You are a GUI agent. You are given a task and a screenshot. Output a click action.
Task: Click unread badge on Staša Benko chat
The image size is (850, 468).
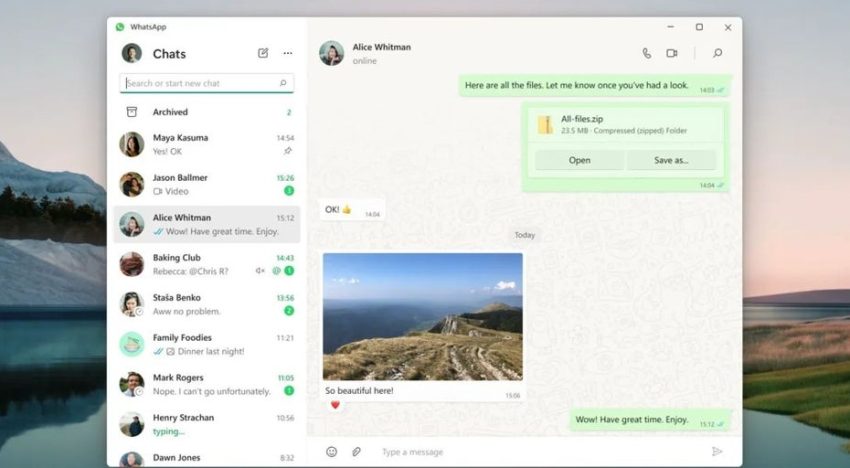coord(289,311)
